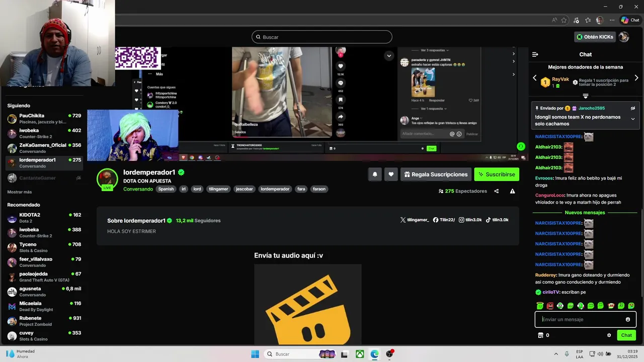The width and height of the screenshot is (644, 362).
Task: Click the verified badge next to lordemperador1 title
Action: click(181, 172)
